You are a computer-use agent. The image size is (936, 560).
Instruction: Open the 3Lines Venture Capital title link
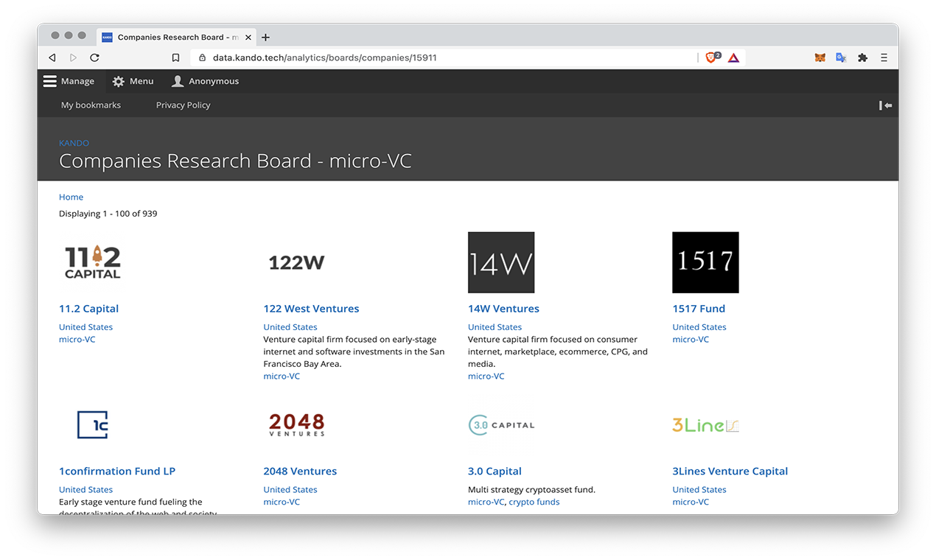click(730, 472)
